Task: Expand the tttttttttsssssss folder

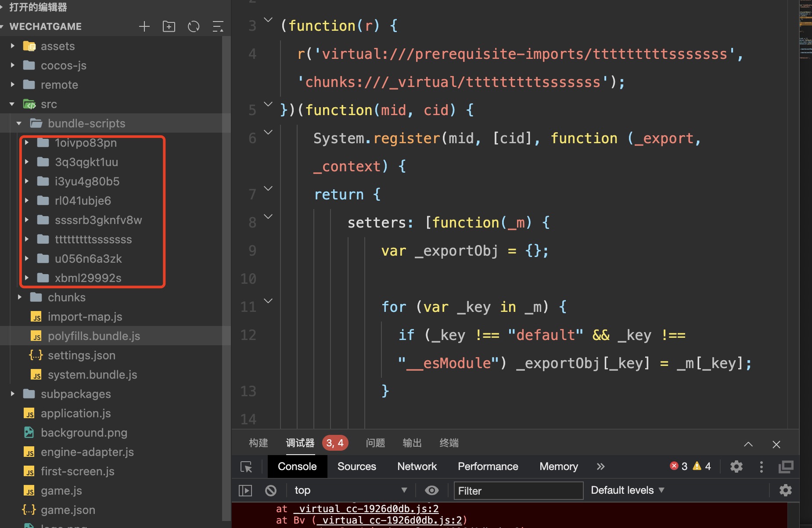Action: coord(27,239)
